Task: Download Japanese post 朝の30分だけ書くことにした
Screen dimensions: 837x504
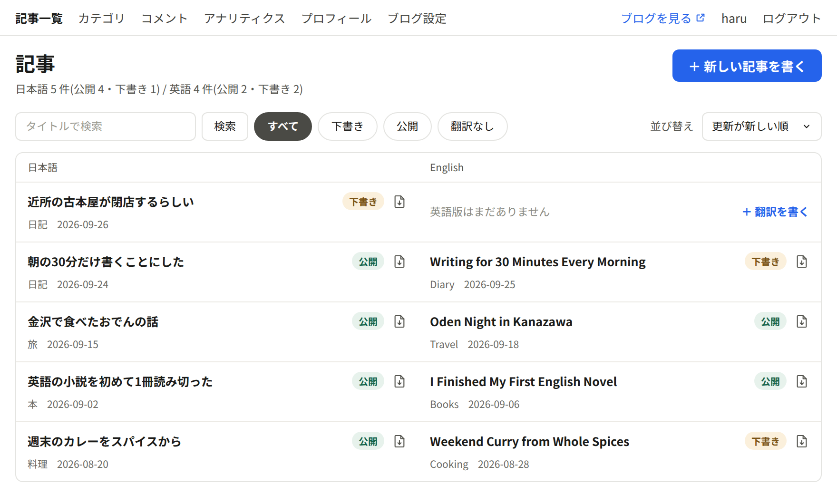Action: coord(399,262)
